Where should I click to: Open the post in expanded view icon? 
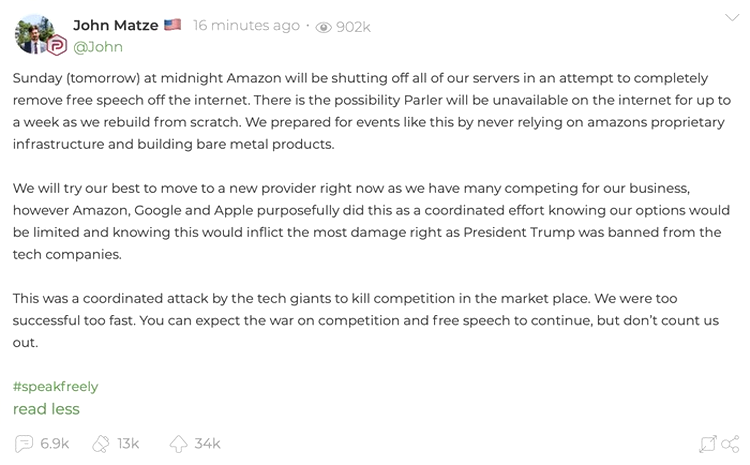tap(709, 443)
